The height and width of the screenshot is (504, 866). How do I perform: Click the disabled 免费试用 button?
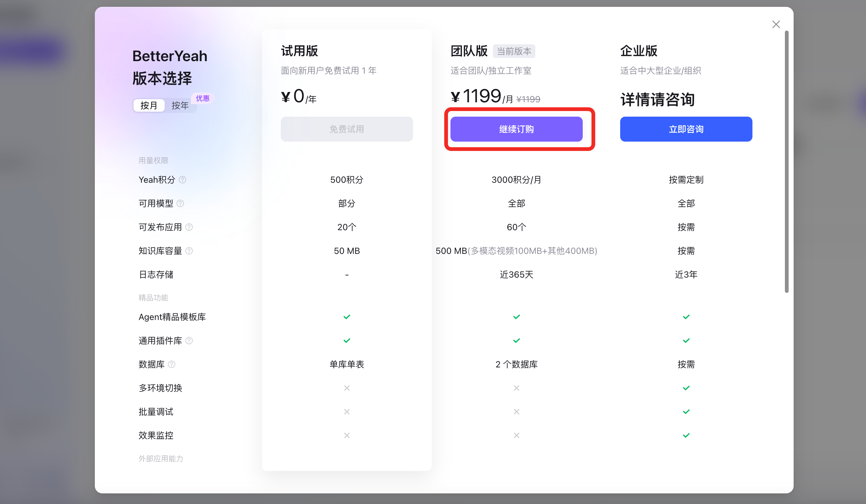click(x=346, y=129)
